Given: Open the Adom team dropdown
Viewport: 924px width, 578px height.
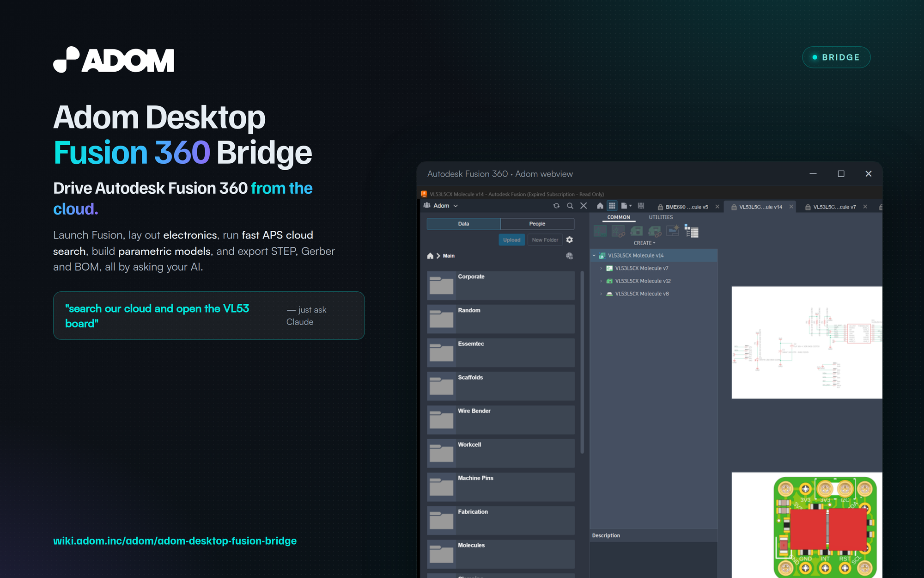Looking at the screenshot, I should tap(456, 206).
